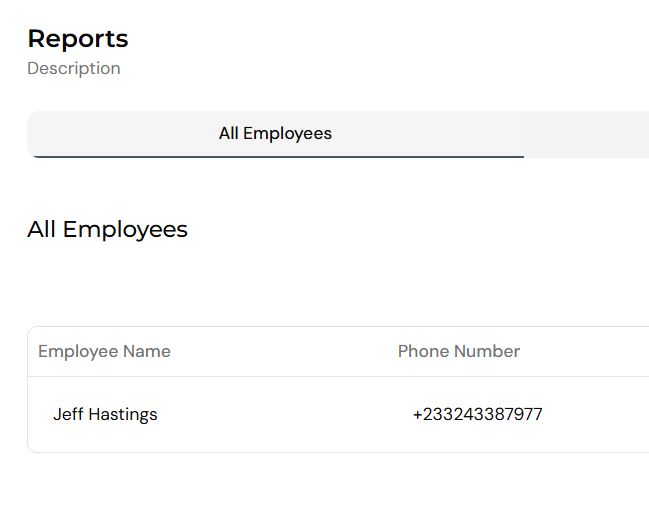Click the surname "Hastings" in the table row
Image resolution: width=649 pixels, height=523 pixels.
pyautogui.click(x=123, y=414)
